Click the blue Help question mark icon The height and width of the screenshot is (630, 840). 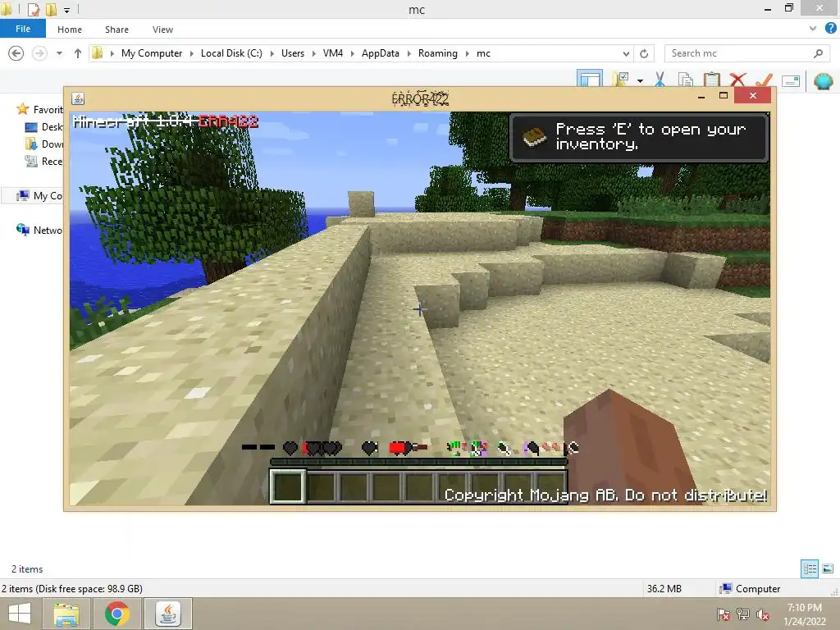(830, 29)
